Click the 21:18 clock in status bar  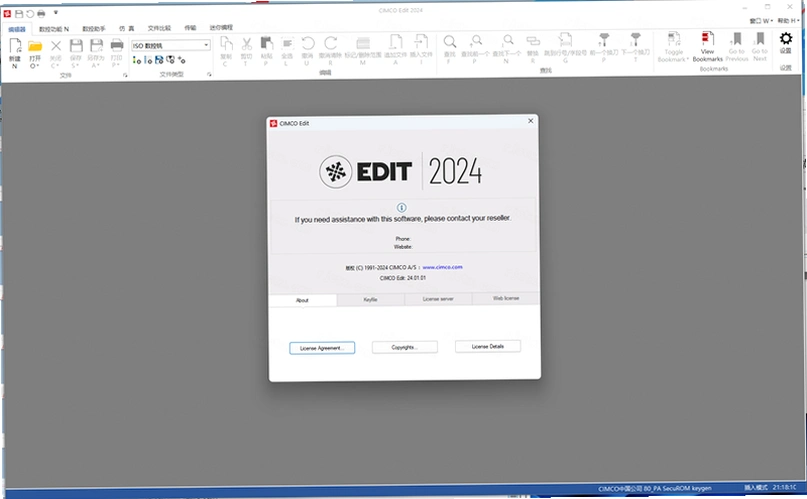coord(784,487)
